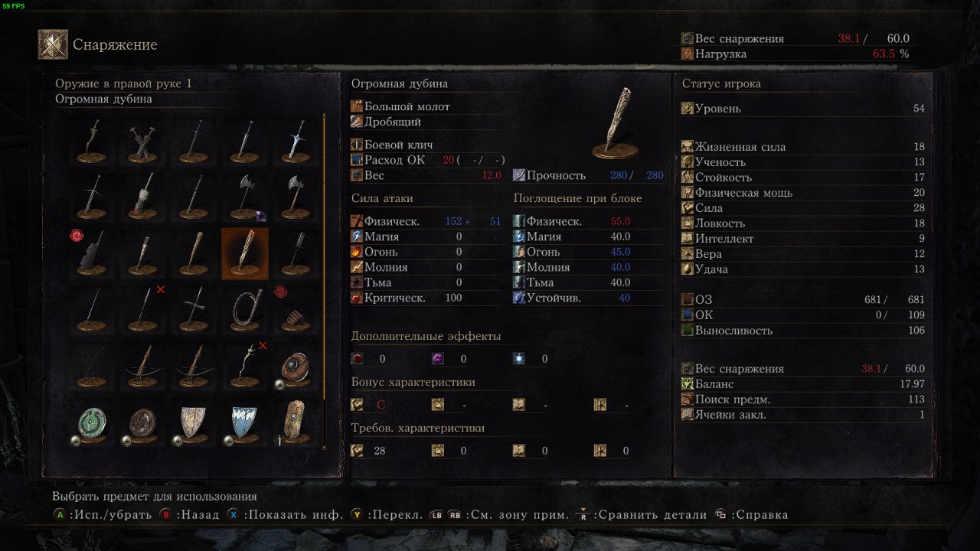Image resolution: width=980 pixels, height=551 pixels.
Task: Select the highlighted Огромная дубина club icon
Action: pyautogui.click(x=245, y=253)
